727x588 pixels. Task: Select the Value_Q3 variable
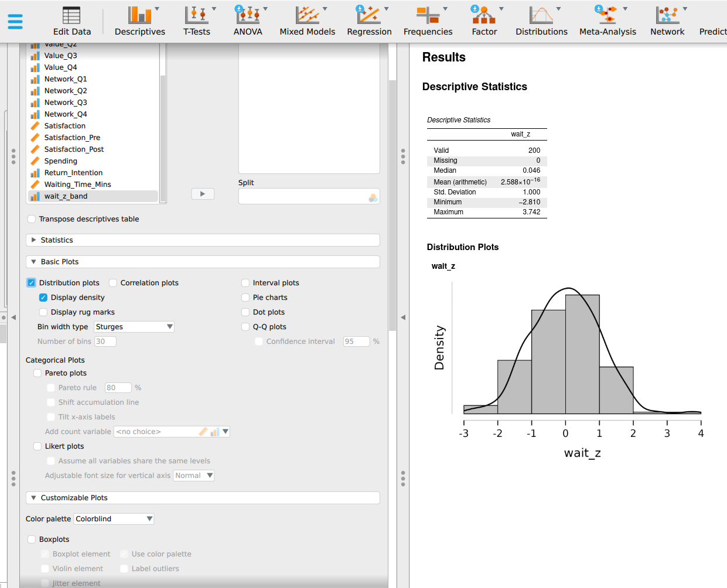point(93,56)
